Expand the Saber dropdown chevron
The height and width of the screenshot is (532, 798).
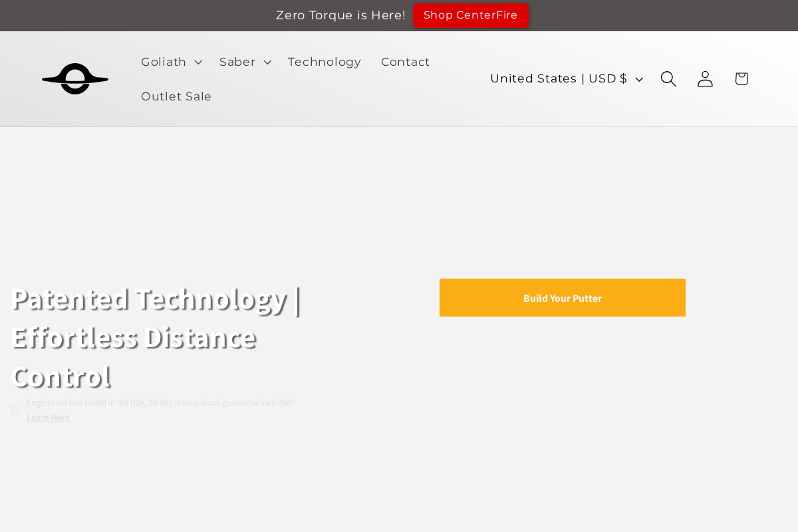coord(267,62)
